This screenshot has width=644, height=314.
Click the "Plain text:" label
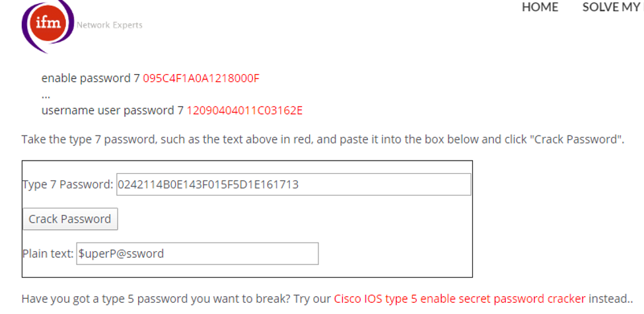click(48, 253)
